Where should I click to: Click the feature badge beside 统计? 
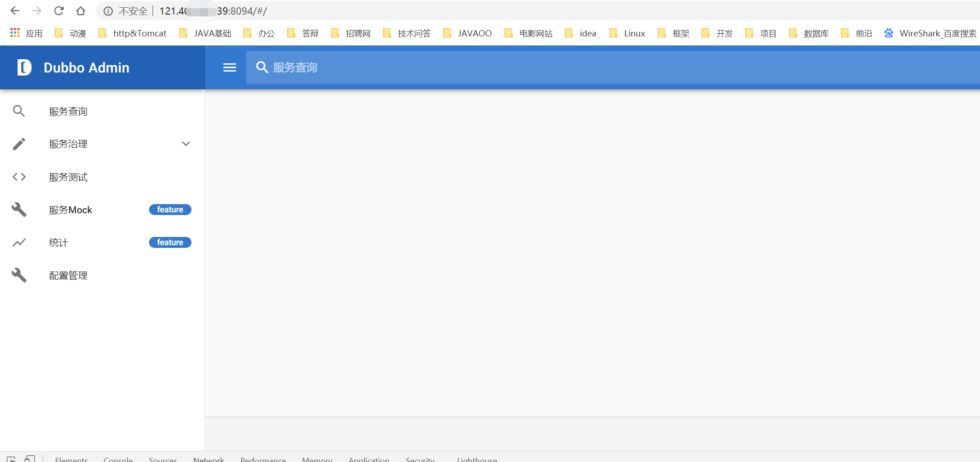170,242
